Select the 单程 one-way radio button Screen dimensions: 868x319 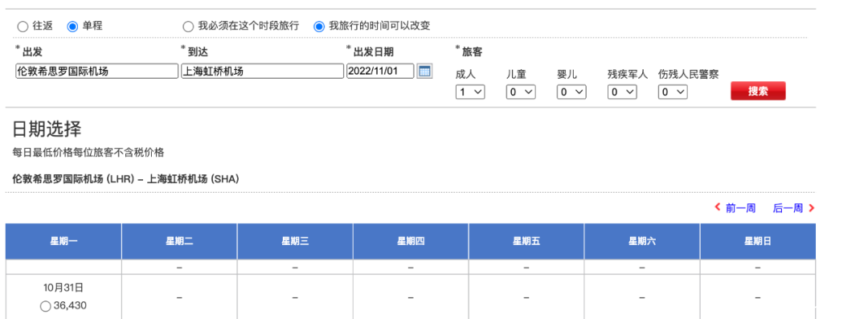point(72,26)
